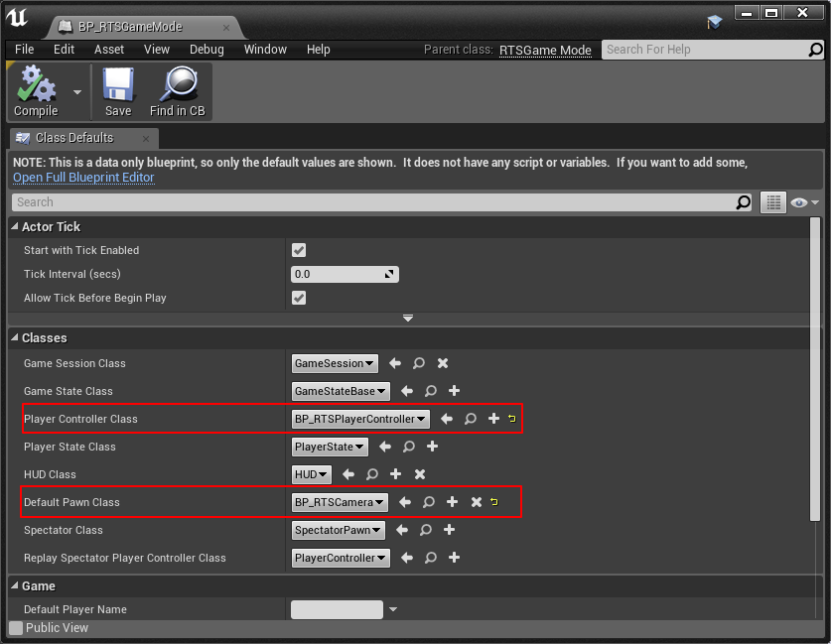Toggle Start with Tick Enabled checkbox
The width and height of the screenshot is (831, 644).
[299, 250]
